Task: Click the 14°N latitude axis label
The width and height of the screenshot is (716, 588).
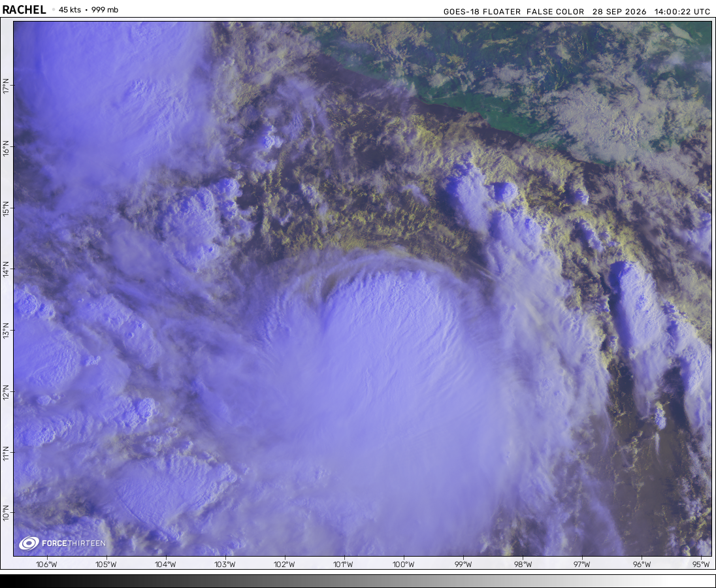Action: click(x=6, y=269)
